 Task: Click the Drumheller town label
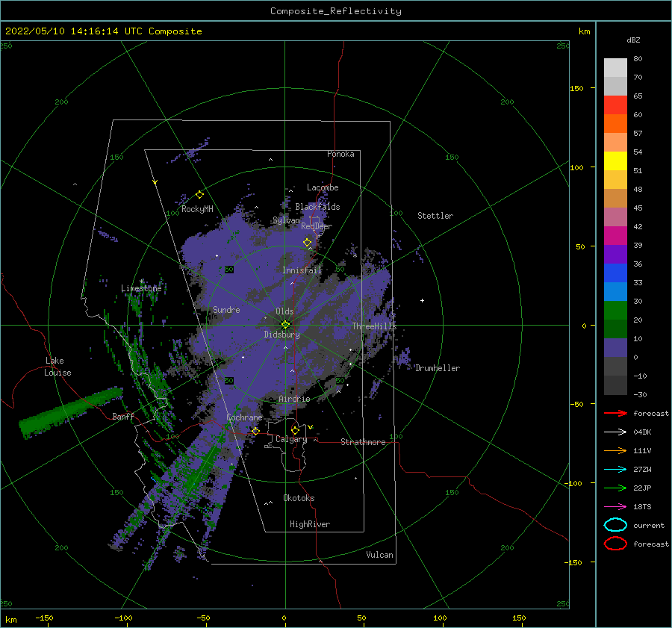click(x=438, y=368)
